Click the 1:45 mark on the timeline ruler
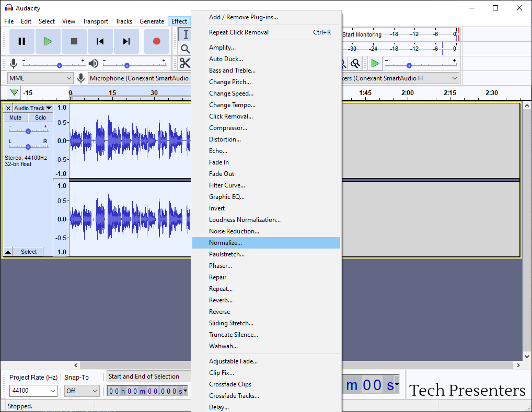 [x=365, y=93]
